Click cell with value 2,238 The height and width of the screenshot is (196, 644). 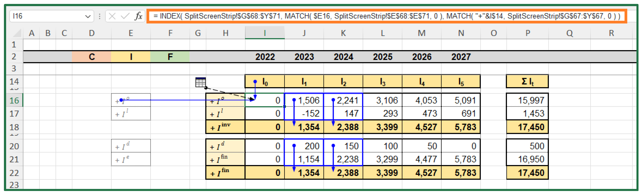click(343, 159)
